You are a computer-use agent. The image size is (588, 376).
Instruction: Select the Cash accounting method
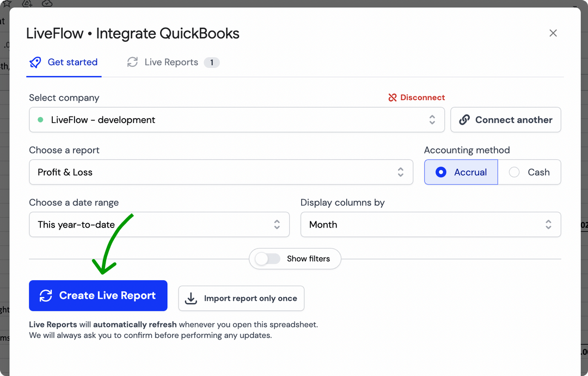coord(529,172)
